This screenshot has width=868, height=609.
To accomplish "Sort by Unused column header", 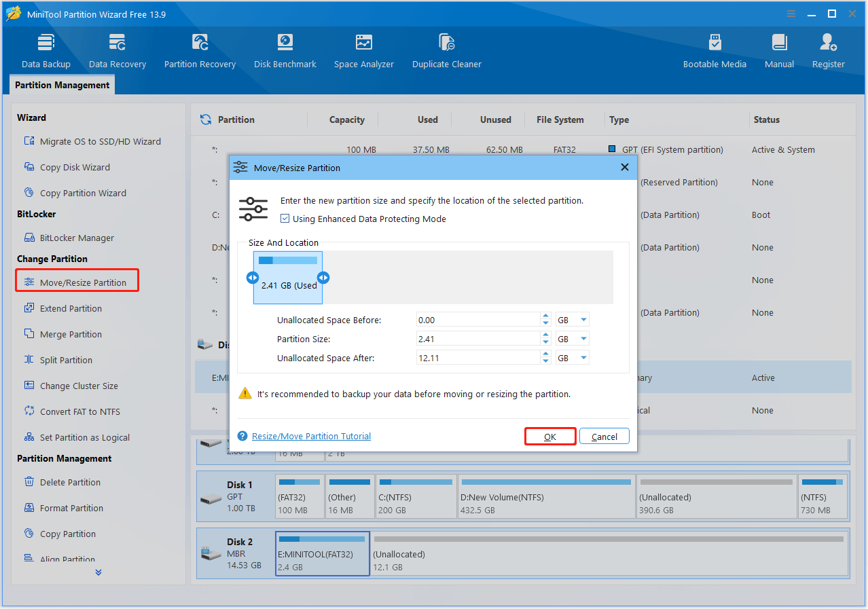I will click(496, 119).
